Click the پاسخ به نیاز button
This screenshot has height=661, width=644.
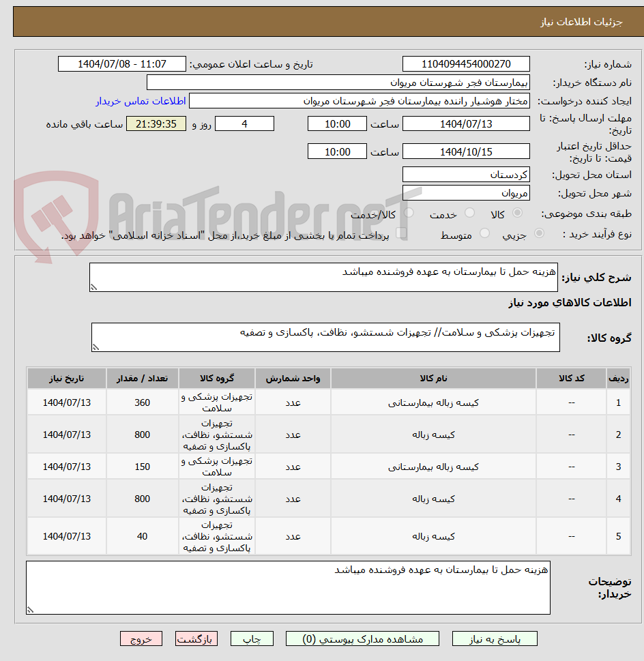click(x=495, y=638)
